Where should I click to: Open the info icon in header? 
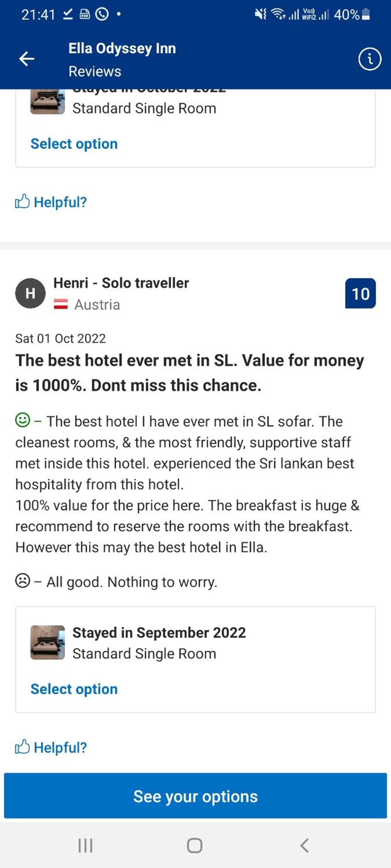click(370, 59)
